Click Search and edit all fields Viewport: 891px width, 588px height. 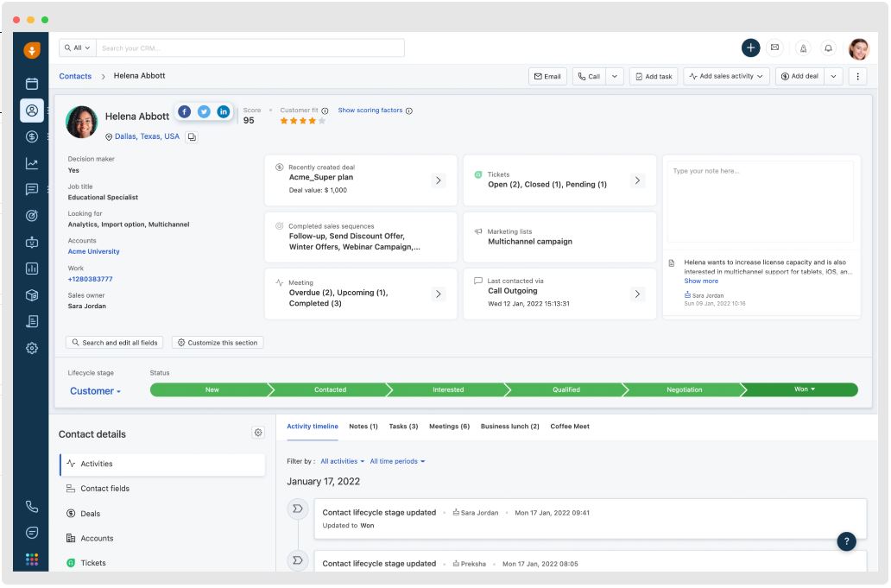(115, 343)
